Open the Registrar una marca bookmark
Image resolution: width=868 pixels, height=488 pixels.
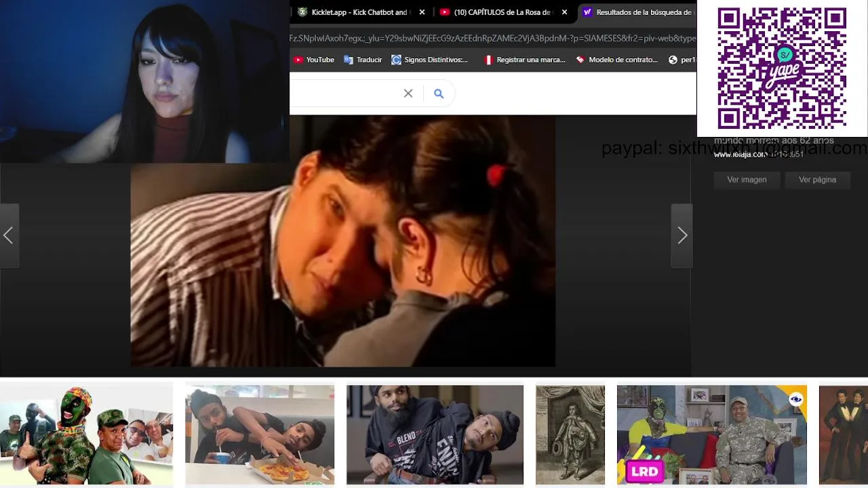pos(524,60)
